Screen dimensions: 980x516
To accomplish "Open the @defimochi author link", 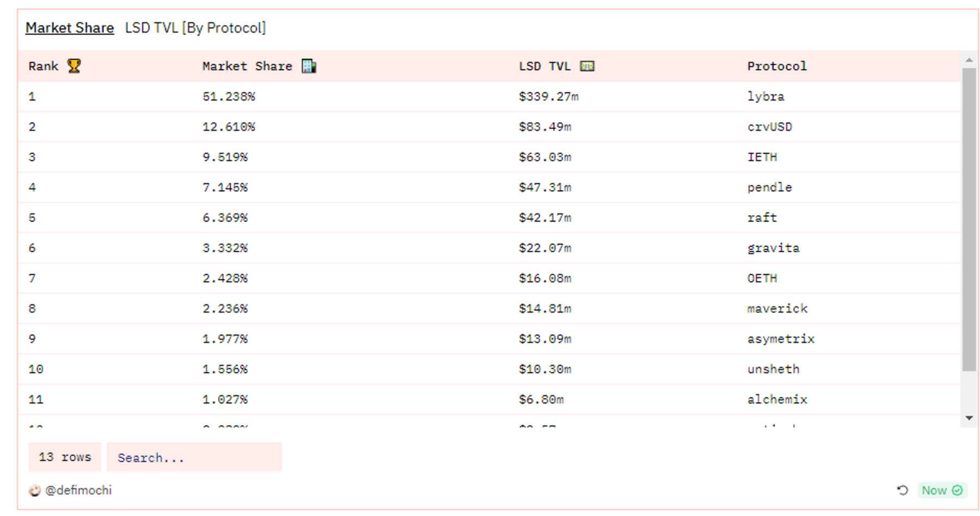I will [x=78, y=490].
